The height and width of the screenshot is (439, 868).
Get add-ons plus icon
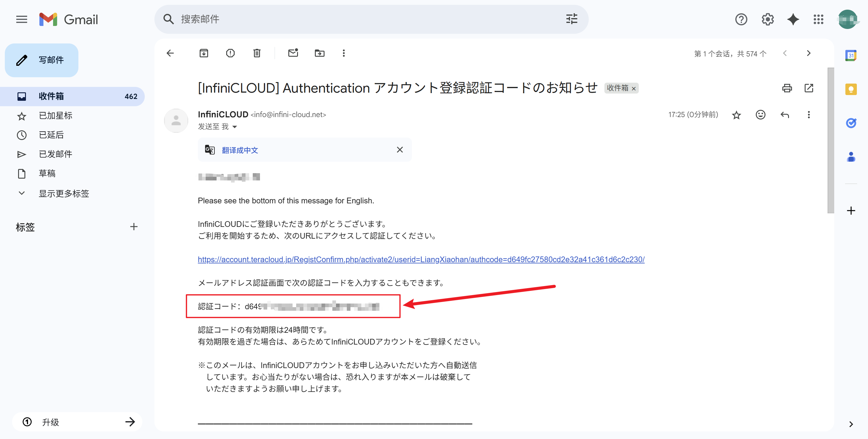pos(851,211)
